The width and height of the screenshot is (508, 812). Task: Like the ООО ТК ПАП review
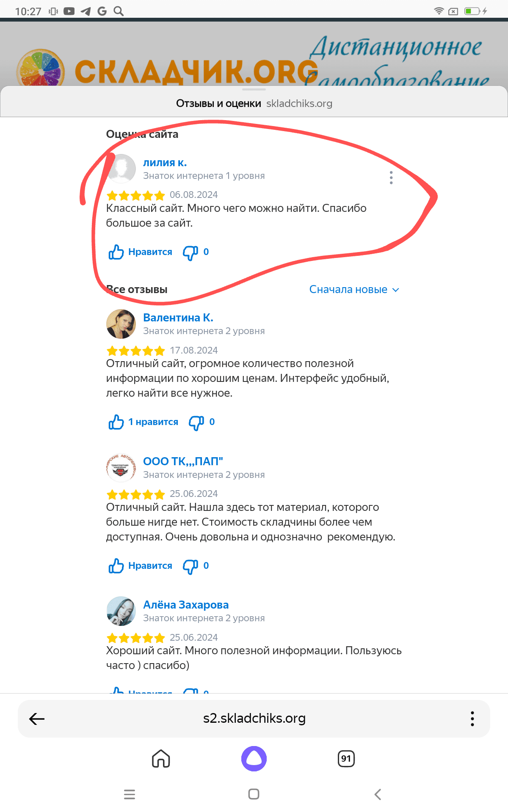pyautogui.click(x=140, y=566)
